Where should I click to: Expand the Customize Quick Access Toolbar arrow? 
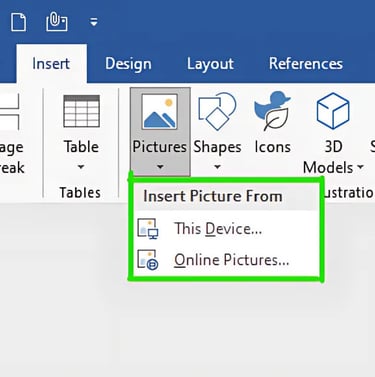point(94,22)
